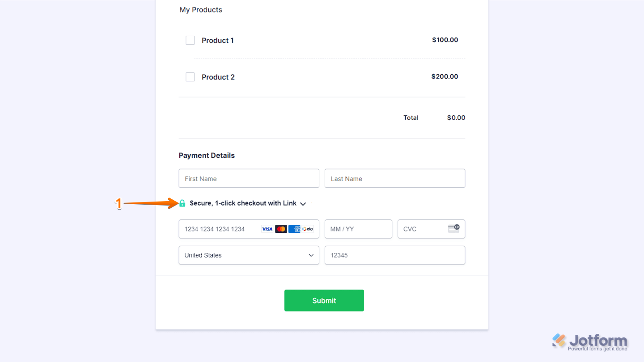Open the United States country dropdown
This screenshot has width=644, height=362.
tap(249, 255)
